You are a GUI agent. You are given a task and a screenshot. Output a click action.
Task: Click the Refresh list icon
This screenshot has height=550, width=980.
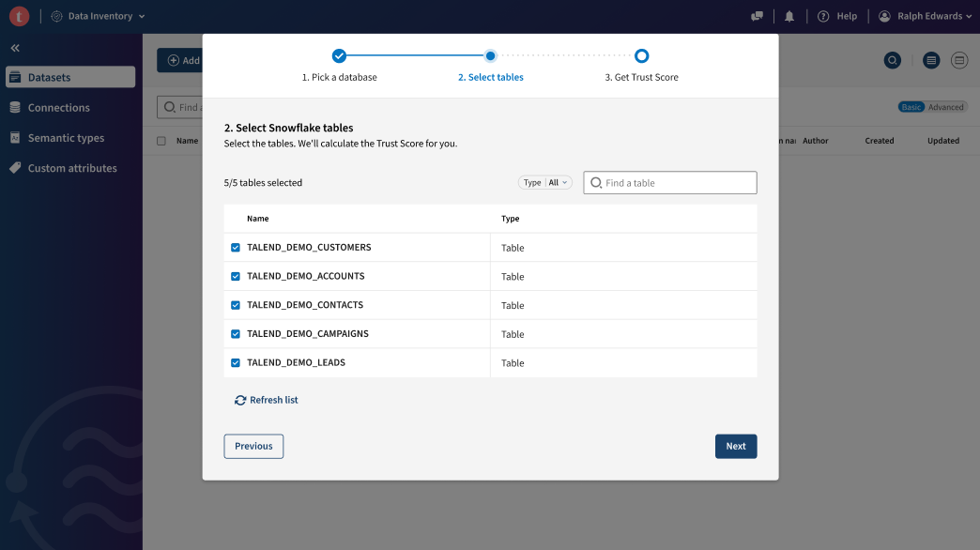(240, 400)
